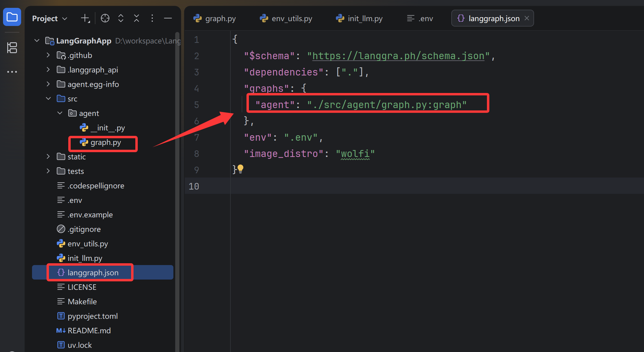Image resolution: width=644 pixels, height=352 pixels.
Task: Open the schema.json URL link
Action: 398,56
